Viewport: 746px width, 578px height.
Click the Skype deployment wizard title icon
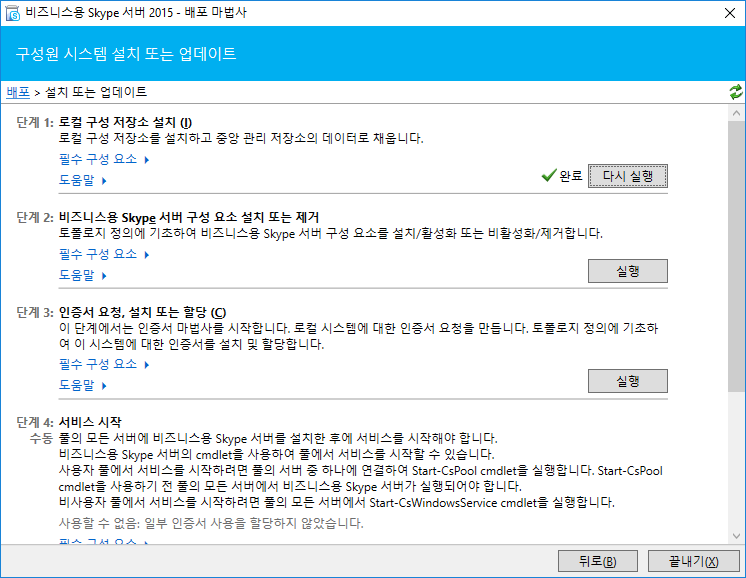pos(12,13)
